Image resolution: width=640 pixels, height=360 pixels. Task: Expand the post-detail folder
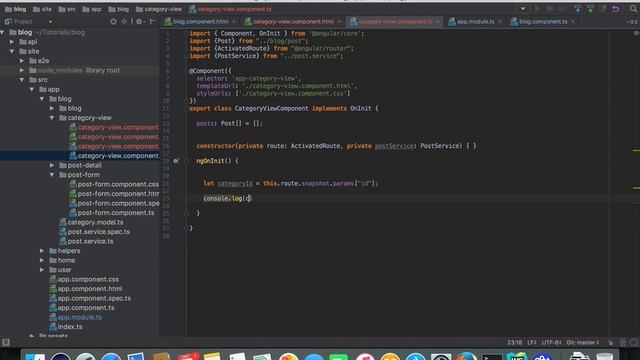(52, 165)
